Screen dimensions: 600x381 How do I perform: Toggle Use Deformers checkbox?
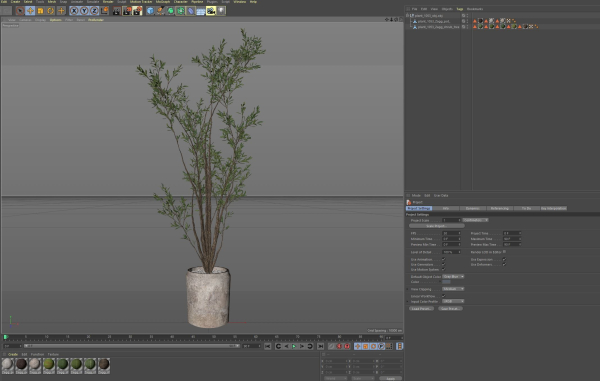pos(504,264)
